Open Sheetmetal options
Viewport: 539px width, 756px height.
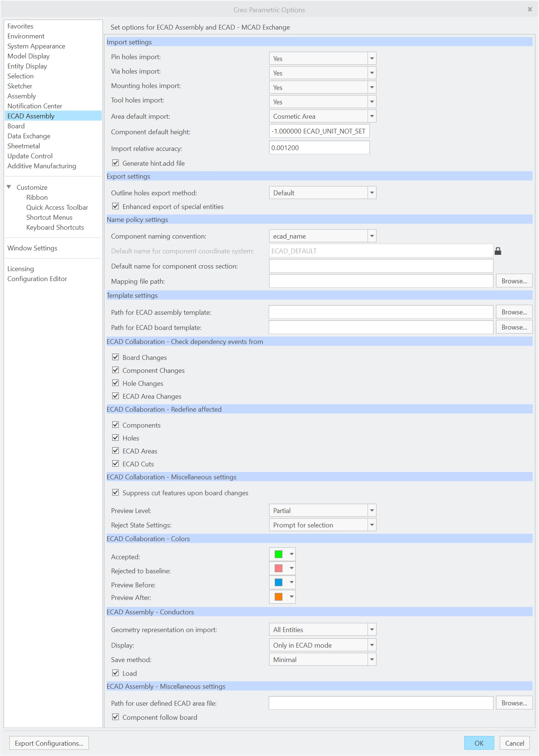24,146
